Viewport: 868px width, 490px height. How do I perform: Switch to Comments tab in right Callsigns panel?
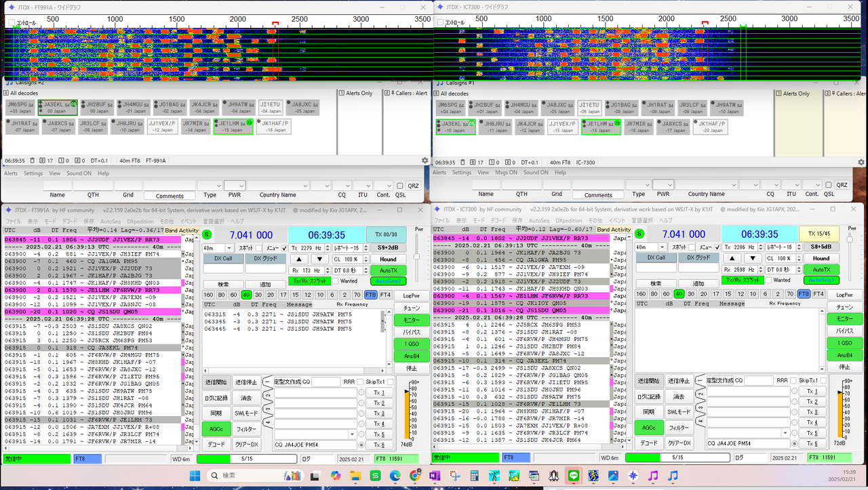click(598, 195)
